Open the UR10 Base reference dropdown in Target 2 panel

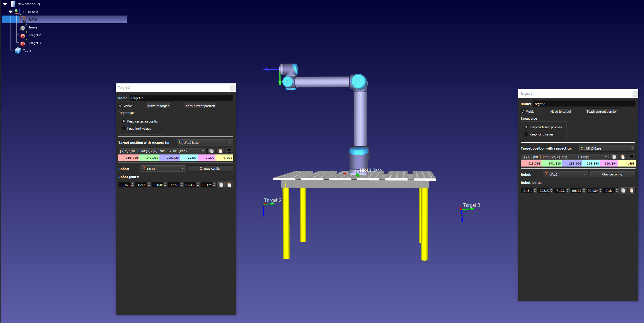tap(205, 143)
